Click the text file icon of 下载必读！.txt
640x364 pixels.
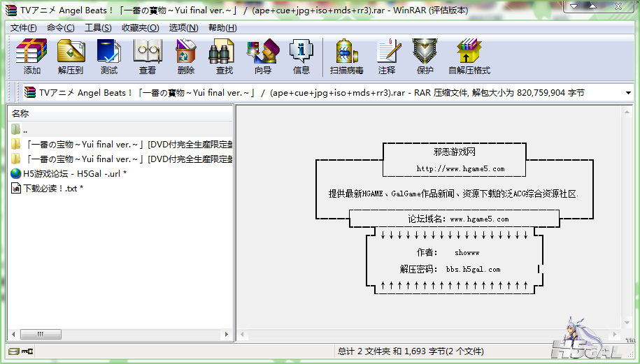[x=16, y=189]
